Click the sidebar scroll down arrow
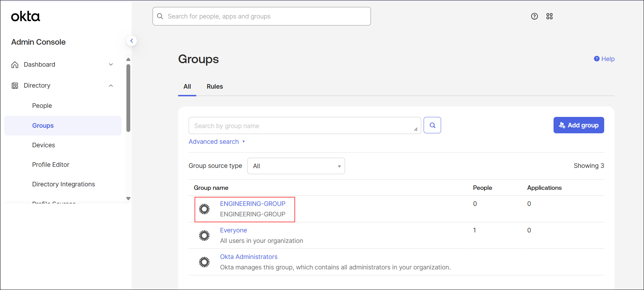This screenshot has width=644, height=290. [129, 199]
